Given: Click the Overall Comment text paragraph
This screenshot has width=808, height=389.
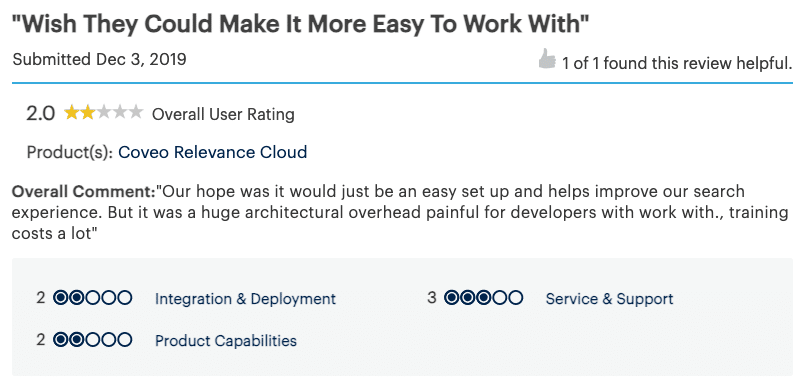Looking at the screenshot, I should click(x=400, y=212).
